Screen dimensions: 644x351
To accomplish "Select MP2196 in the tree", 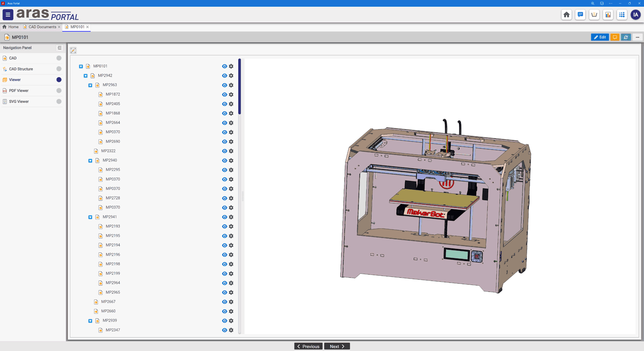I will click(113, 255).
